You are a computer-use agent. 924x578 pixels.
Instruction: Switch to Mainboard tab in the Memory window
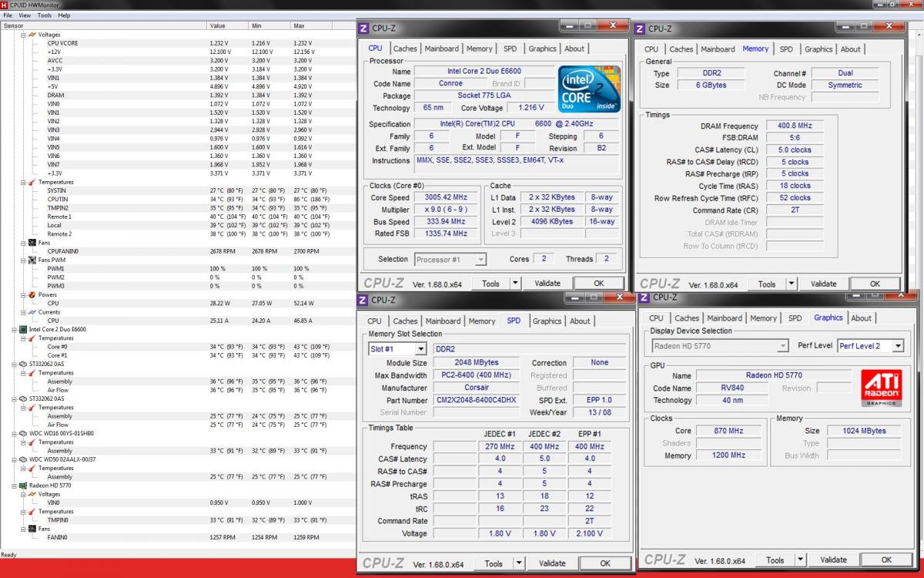[x=718, y=49]
